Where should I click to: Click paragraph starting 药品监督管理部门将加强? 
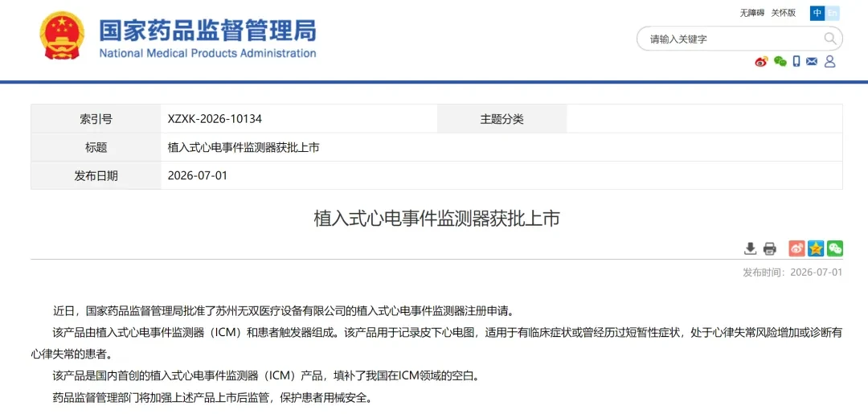coord(212,398)
